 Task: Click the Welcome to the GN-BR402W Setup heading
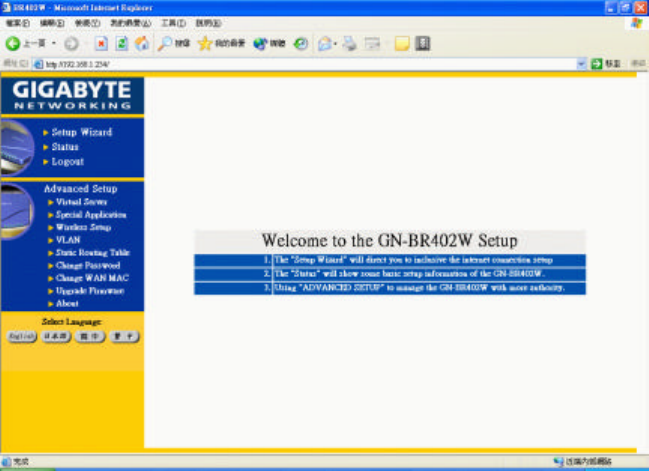click(389, 240)
